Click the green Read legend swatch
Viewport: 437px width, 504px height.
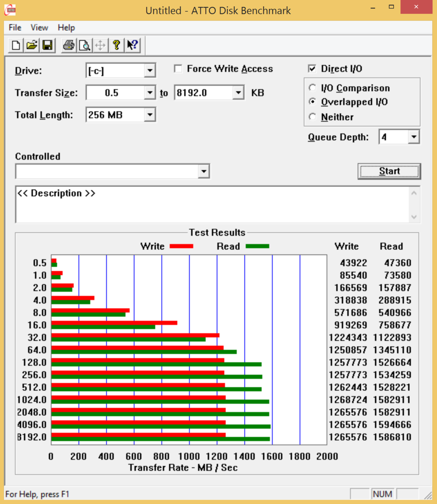[257, 247]
